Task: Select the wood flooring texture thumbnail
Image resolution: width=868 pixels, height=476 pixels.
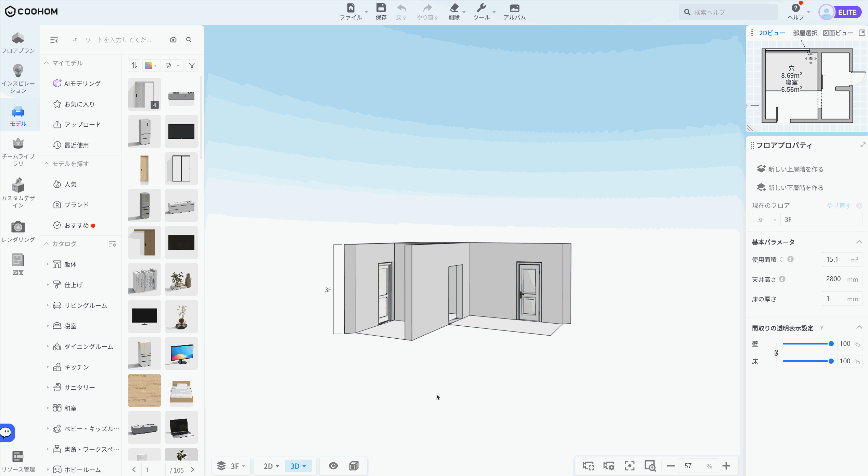Action: (144, 390)
